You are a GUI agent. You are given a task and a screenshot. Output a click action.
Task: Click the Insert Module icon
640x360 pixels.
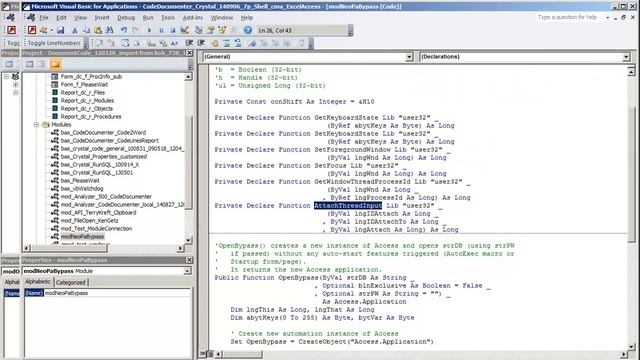coord(43,30)
